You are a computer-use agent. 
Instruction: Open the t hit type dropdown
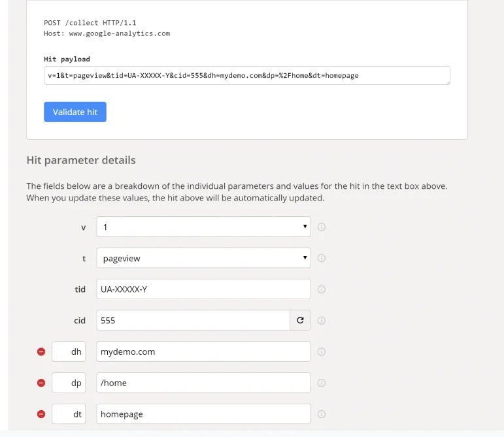pyautogui.click(x=203, y=258)
